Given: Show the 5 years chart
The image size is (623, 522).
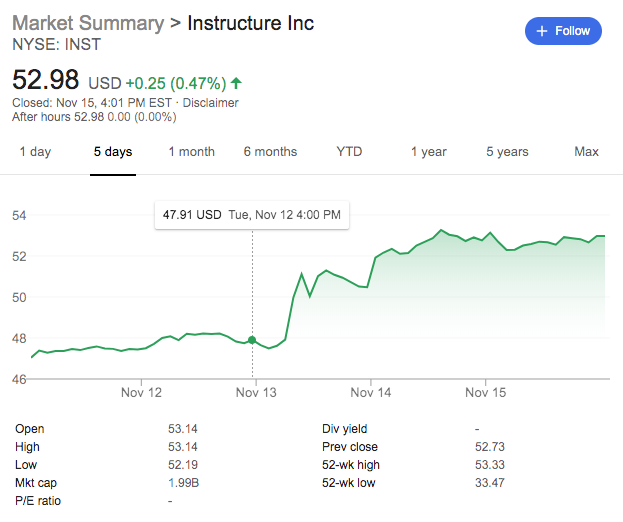Looking at the screenshot, I should (x=507, y=152).
